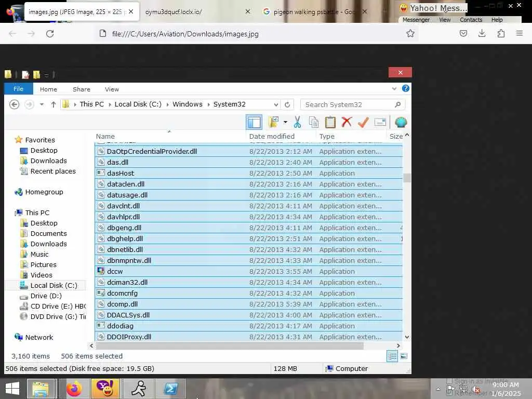Switch to Details view icon in status bar
The height and width of the screenshot is (399, 532).
tap(392, 356)
